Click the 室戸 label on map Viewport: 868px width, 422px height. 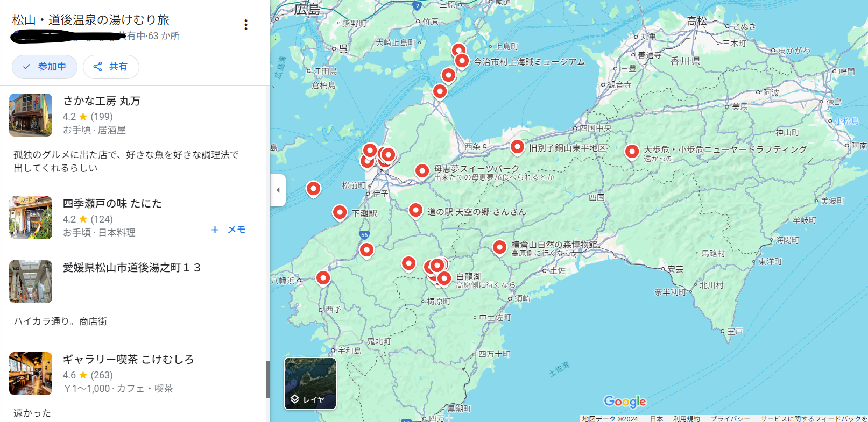click(x=735, y=331)
